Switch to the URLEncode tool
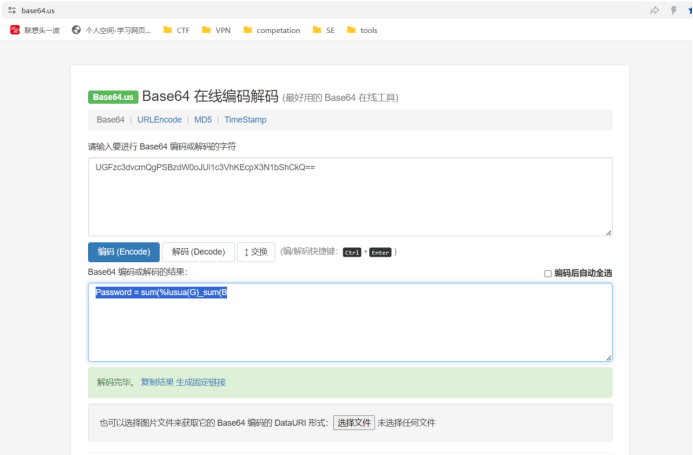This screenshot has height=455, width=693. (159, 120)
